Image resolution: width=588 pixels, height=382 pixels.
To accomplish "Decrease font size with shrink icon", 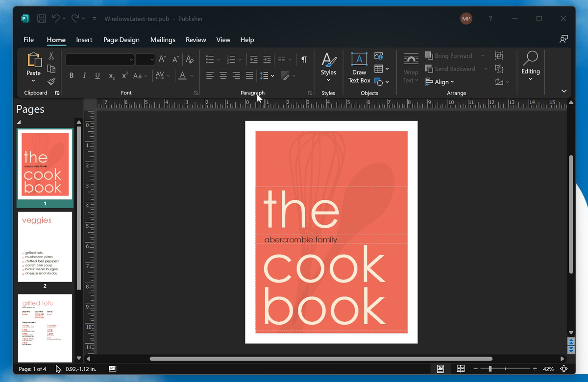I will (x=176, y=59).
